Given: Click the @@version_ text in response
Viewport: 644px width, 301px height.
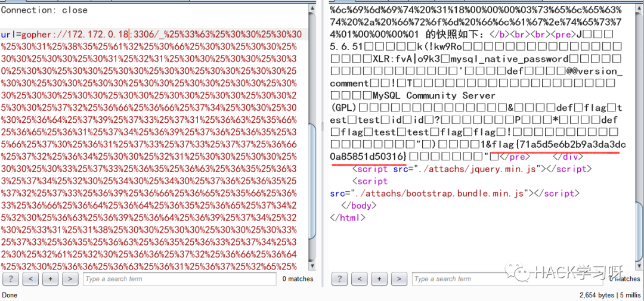Looking at the screenshot, I should [595, 72].
